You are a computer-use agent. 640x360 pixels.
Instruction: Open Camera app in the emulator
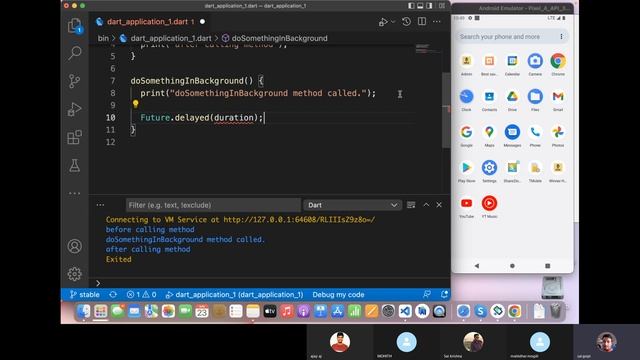click(x=535, y=61)
